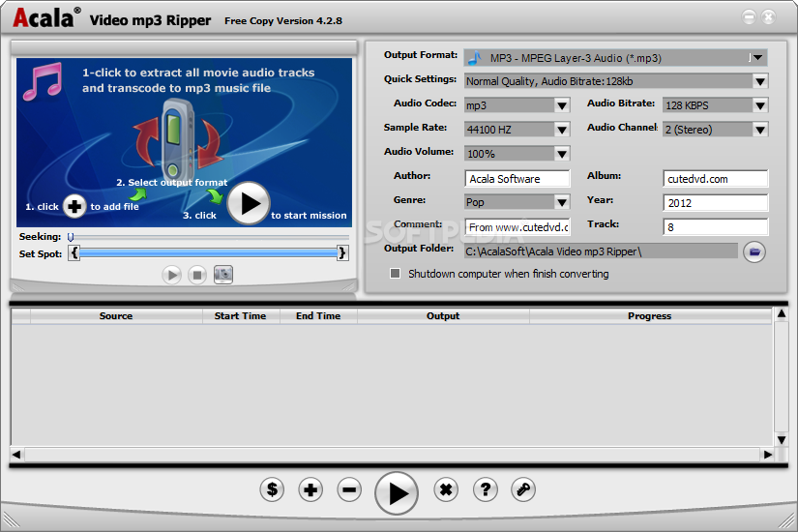The width and height of the screenshot is (798, 532).
Task: Click the Output Folder path field
Action: point(601,251)
